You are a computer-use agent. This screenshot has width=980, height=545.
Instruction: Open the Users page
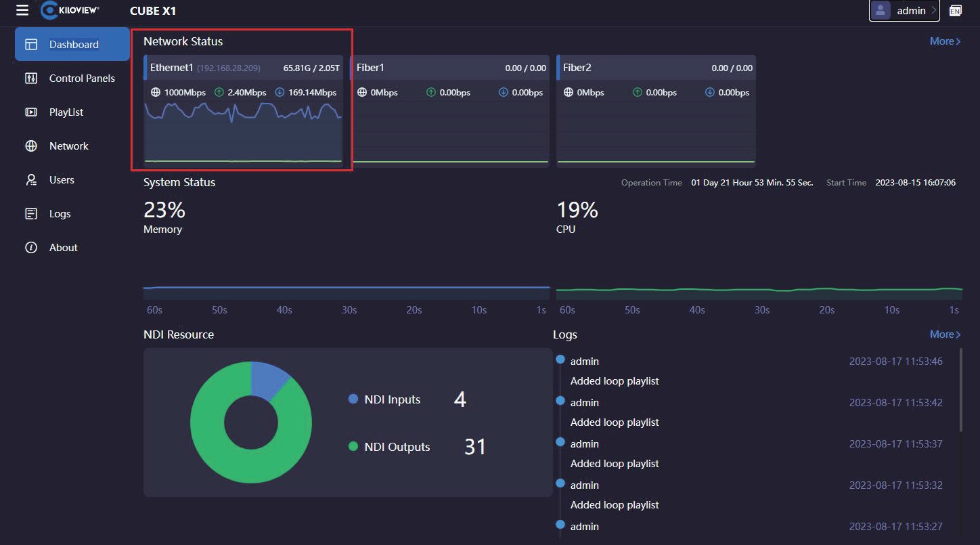[x=72, y=180]
